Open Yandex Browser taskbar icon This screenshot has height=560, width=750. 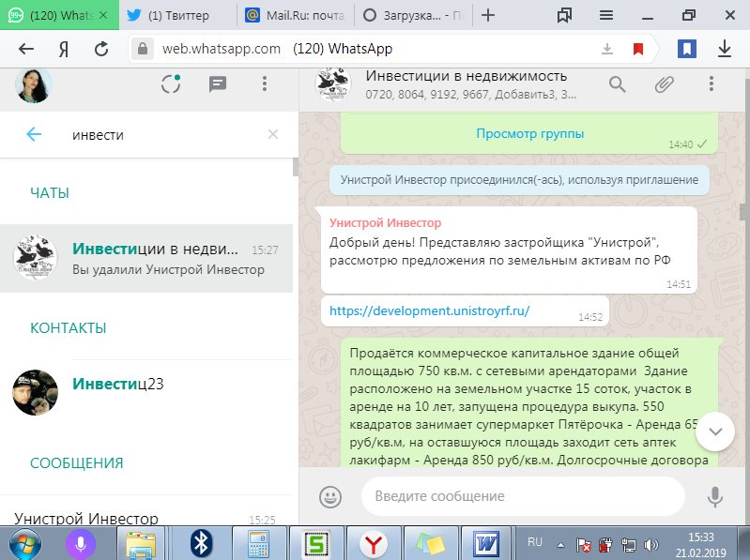(x=373, y=544)
